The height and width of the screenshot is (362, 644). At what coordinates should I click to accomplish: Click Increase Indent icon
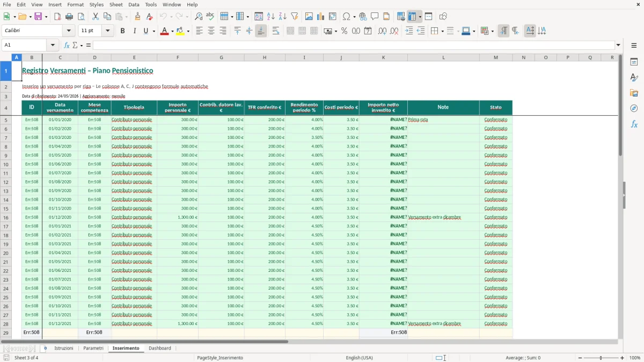pos(409,31)
